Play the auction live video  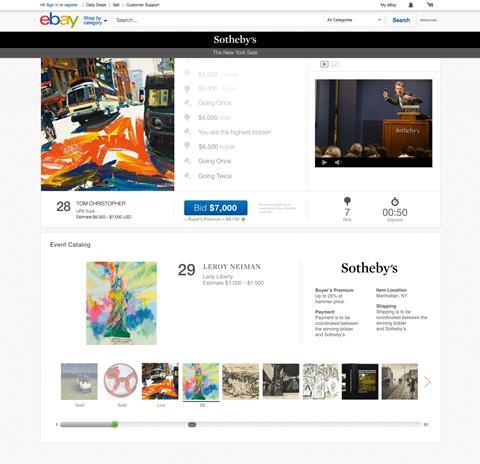[x=324, y=162]
